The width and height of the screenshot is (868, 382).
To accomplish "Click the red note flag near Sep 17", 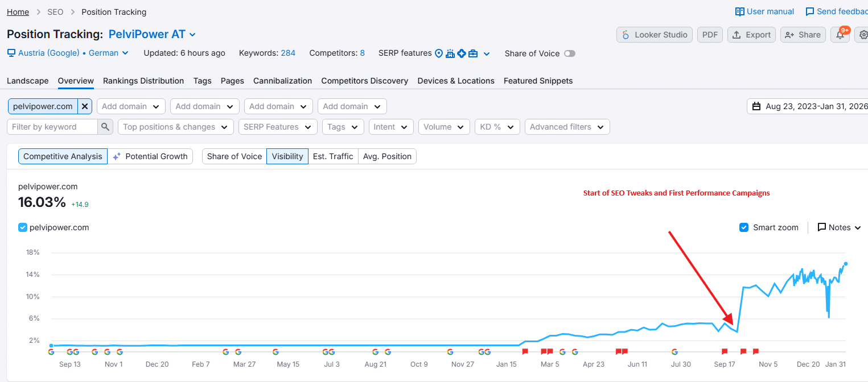I will [725, 352].
